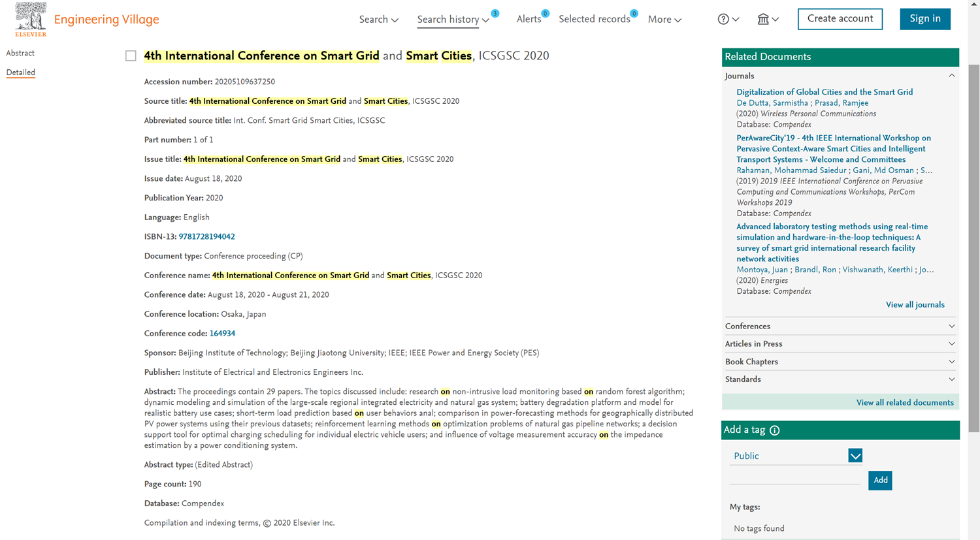The height and width of the screenshot is (540, 980).
Task: Open the Public tag visibility dropdown
Action: 855,456
